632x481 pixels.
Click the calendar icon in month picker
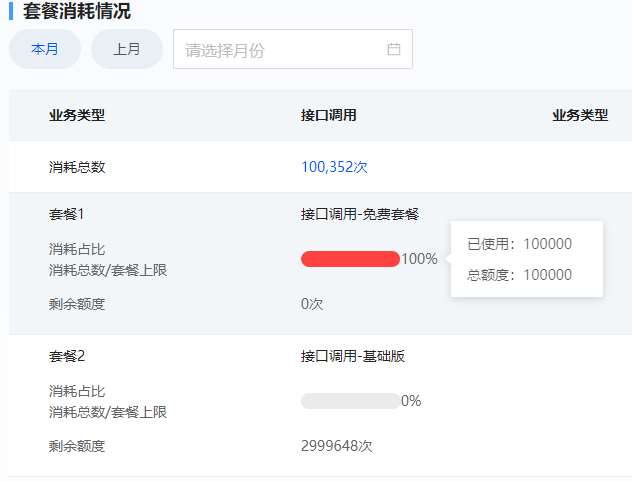pyautogui.click(x=393, y=49)
